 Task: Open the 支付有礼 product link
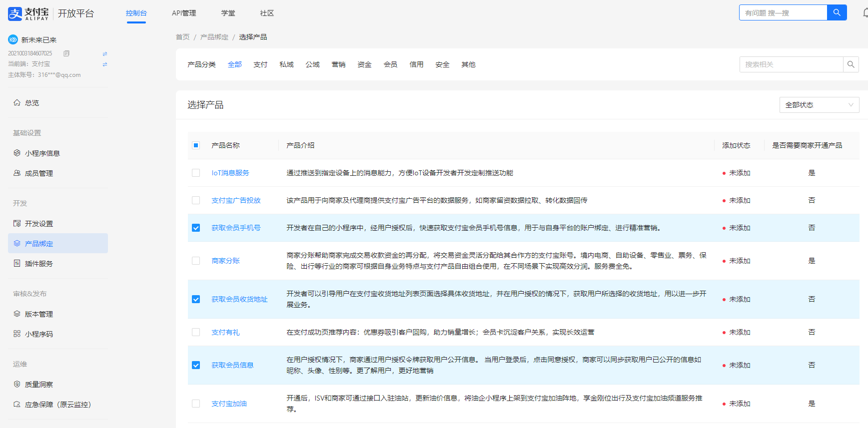[x=226, y=332]
